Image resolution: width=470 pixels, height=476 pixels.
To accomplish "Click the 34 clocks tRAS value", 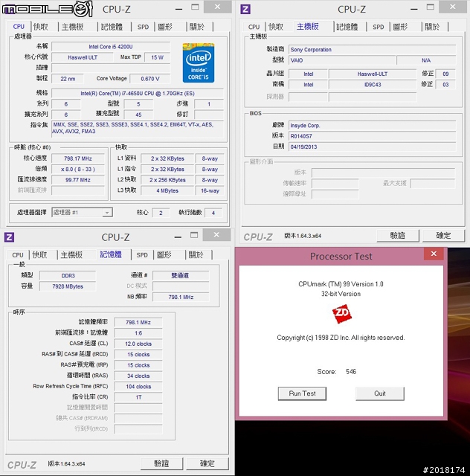I will point(138,376).
